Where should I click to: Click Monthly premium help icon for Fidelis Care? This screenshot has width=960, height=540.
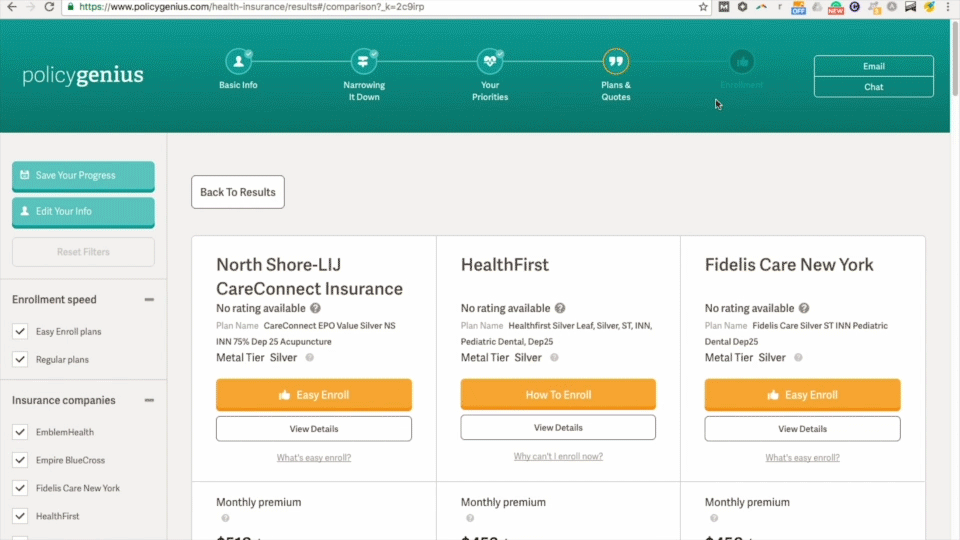pos(714,518)
